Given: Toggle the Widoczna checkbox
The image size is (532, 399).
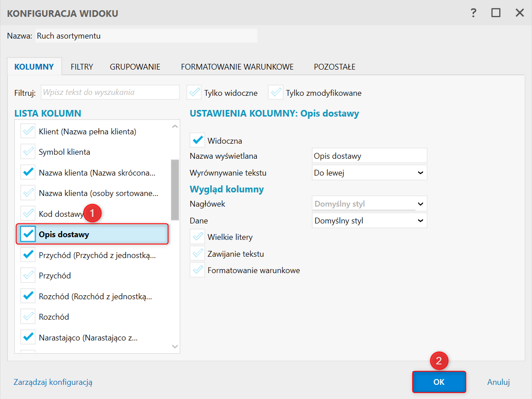Looking at the screenshot, I should click(197, 141).
